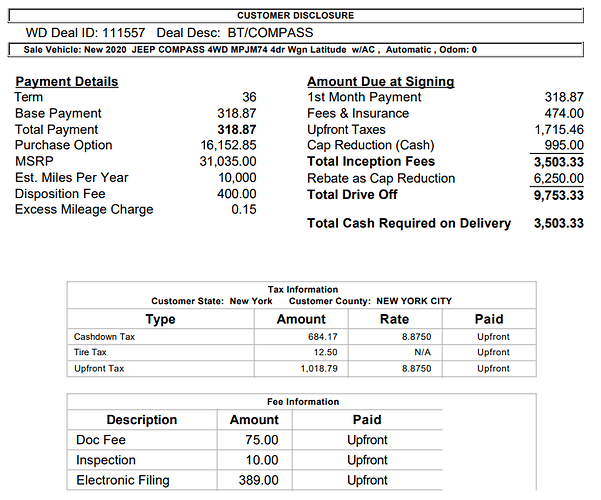The height and width of the screenshot is (500, 601).
Task: Click the Purchase Option amount 16,152.85
Action: click(228, 145)
